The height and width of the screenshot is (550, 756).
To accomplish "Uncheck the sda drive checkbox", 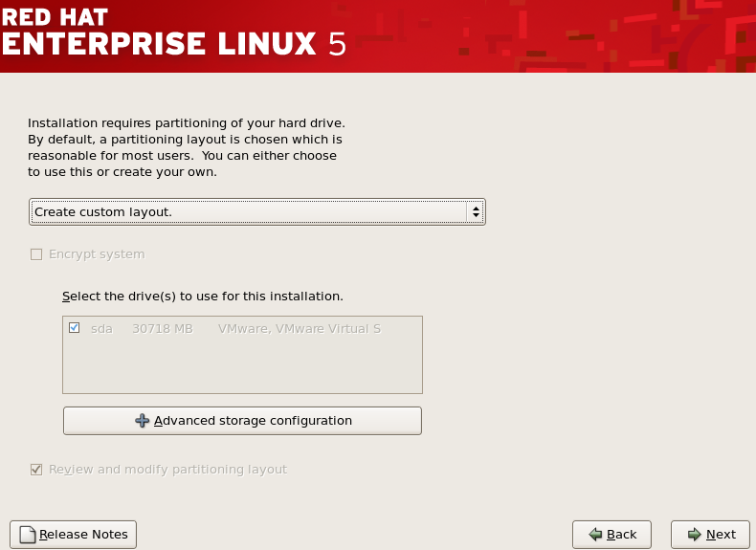I will pyautogui.click(x=75, y=328).
